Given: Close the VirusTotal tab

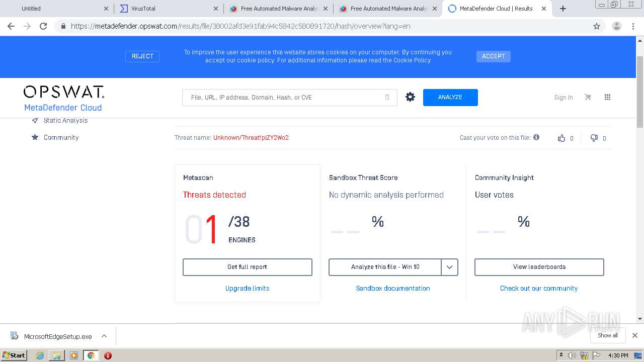Looking at the screenshot, I should 215,9.
